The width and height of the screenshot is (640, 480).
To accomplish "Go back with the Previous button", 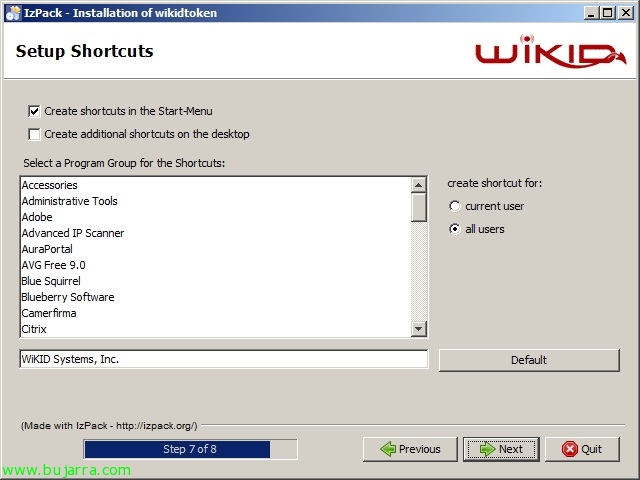I will pos(410,449).
